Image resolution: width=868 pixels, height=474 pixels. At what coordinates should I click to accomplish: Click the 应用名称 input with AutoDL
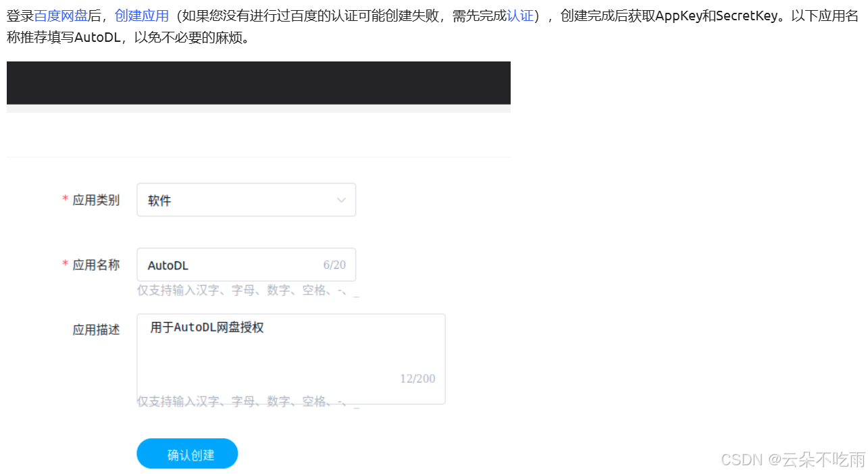247,265
